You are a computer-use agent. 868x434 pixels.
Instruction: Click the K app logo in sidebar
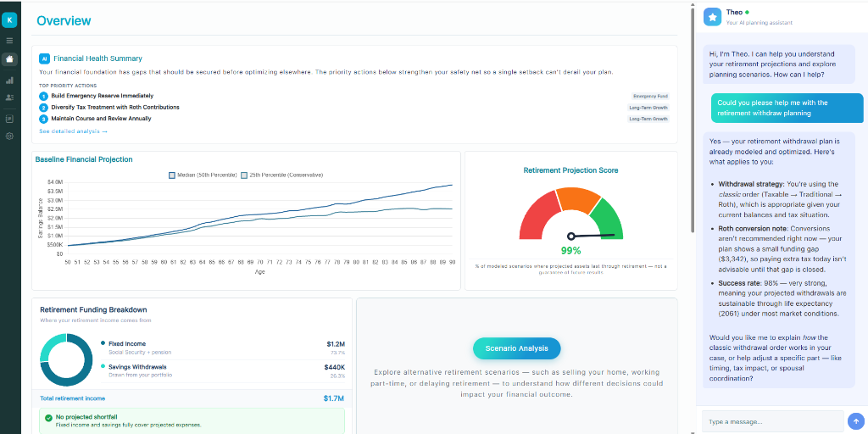click(x=9, y=20)
